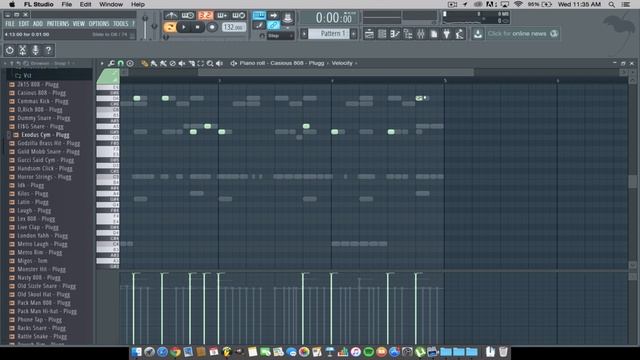Select the Paint brush tool in piano roll
The height and width of the screenshot is (360, 640).
pyautogui.click(x=154, y=63)
